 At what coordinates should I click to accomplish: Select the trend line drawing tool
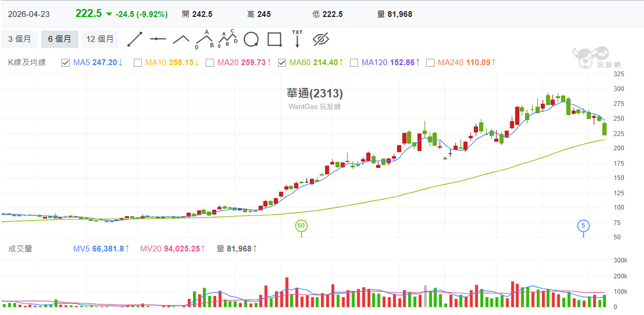[x=135, y=39]
